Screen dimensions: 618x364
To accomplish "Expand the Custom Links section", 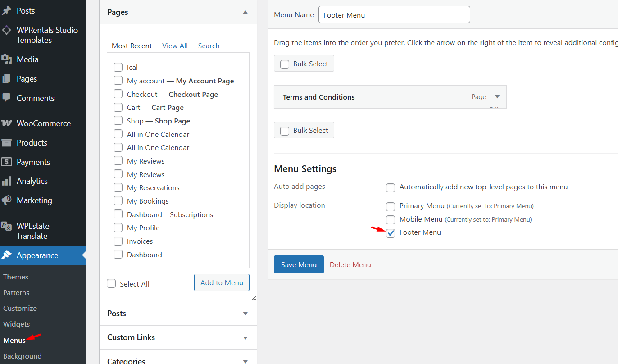I will [245, 337].
